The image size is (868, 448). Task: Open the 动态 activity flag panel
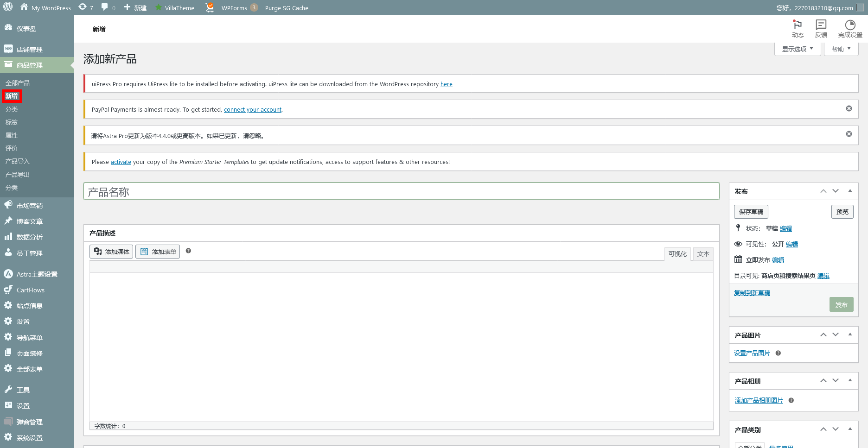[798, 29]
